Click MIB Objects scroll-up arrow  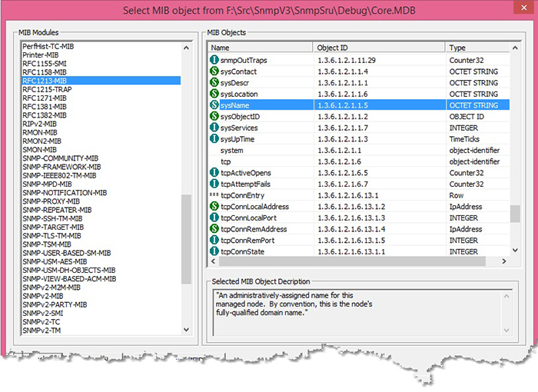pyautogui.click(x=515, y=48)
